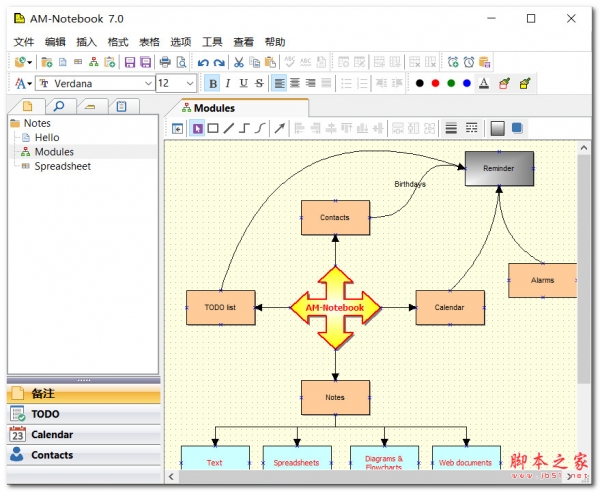Open the 选项 menu
This screenshot has width=600, height=492.
point(181,42)
